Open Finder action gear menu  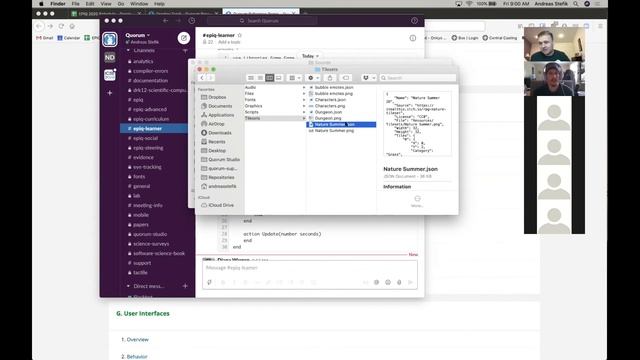[x=313, y=78]
